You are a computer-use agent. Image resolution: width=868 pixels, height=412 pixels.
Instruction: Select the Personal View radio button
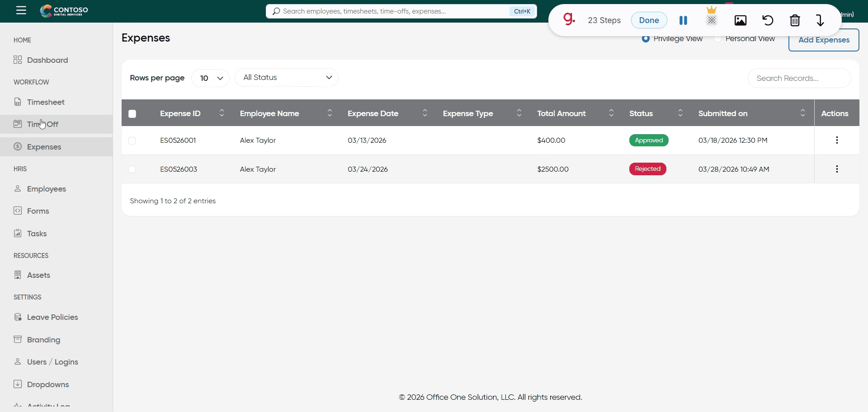click(x=717, y=39)
